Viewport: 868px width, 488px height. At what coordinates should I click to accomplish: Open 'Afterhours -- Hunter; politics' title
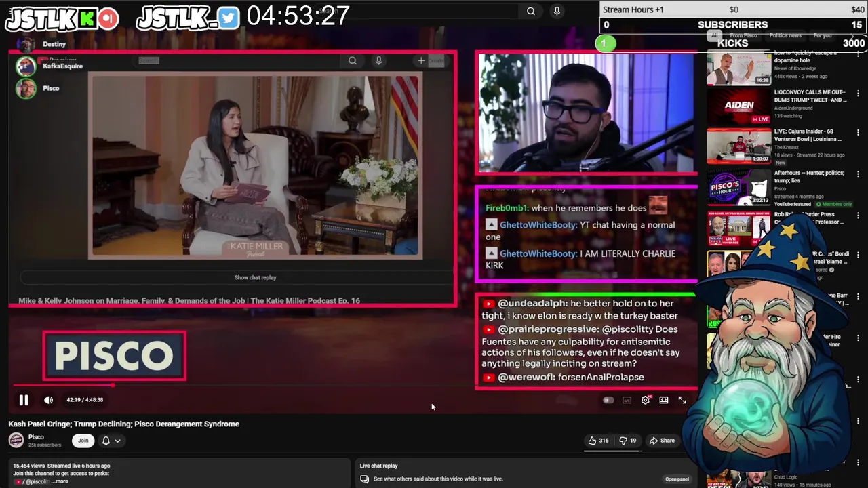[810, 177]
